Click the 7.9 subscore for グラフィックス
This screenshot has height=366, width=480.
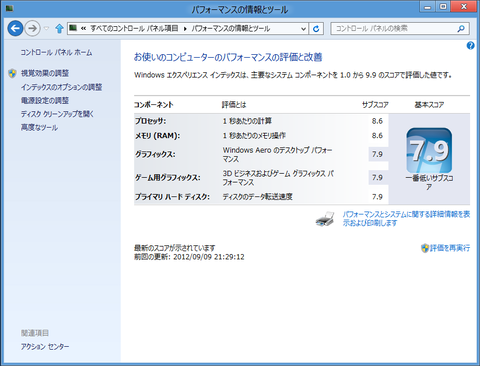pyautogui.click(x=377, y=154)
